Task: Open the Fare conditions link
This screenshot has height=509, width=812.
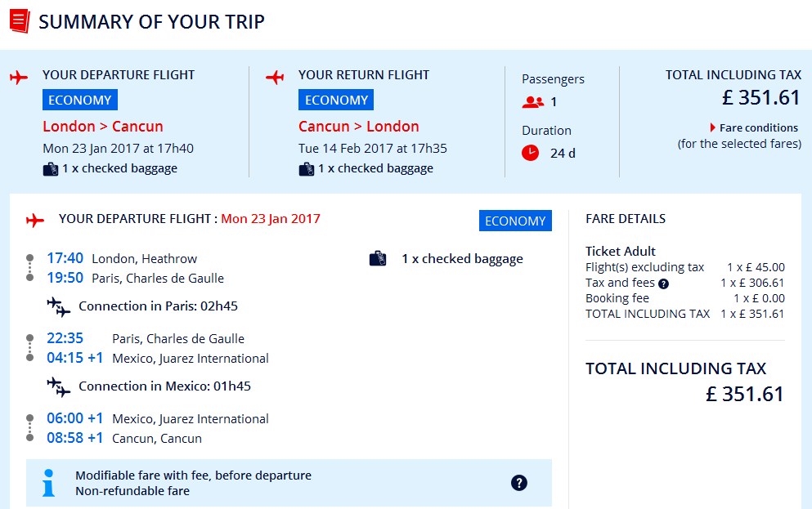Action: [759, 127]
